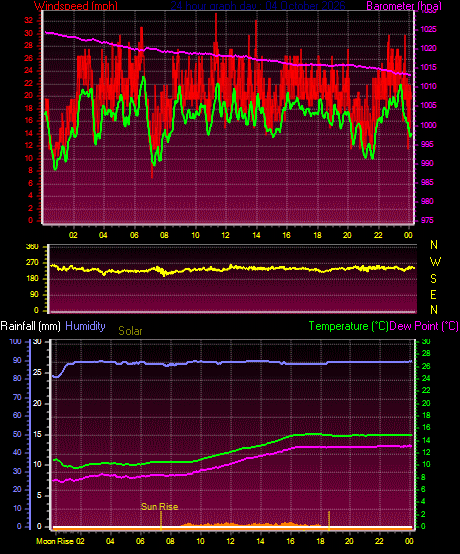
Task: Click the "Windspeed (mph)" axis title
Action: pyautogui.click(x=76, y=6)
